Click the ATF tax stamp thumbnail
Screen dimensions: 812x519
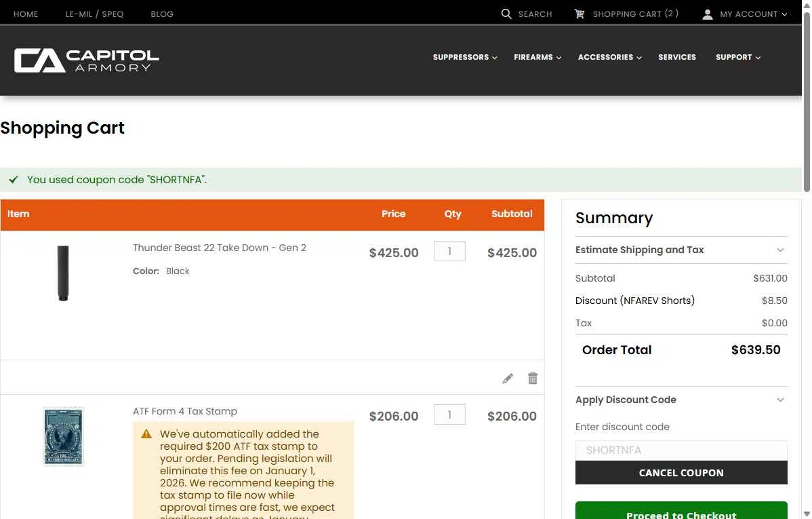[63, 436]
